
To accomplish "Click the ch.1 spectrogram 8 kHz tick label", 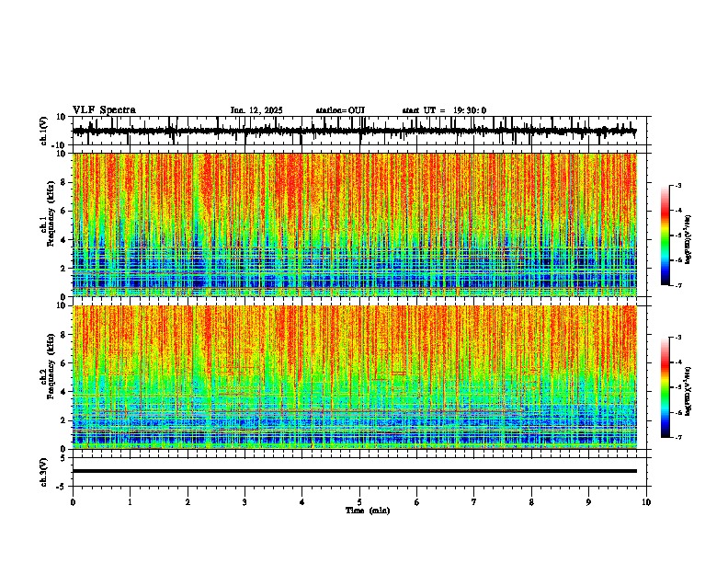I will click(x=64, y=182).
